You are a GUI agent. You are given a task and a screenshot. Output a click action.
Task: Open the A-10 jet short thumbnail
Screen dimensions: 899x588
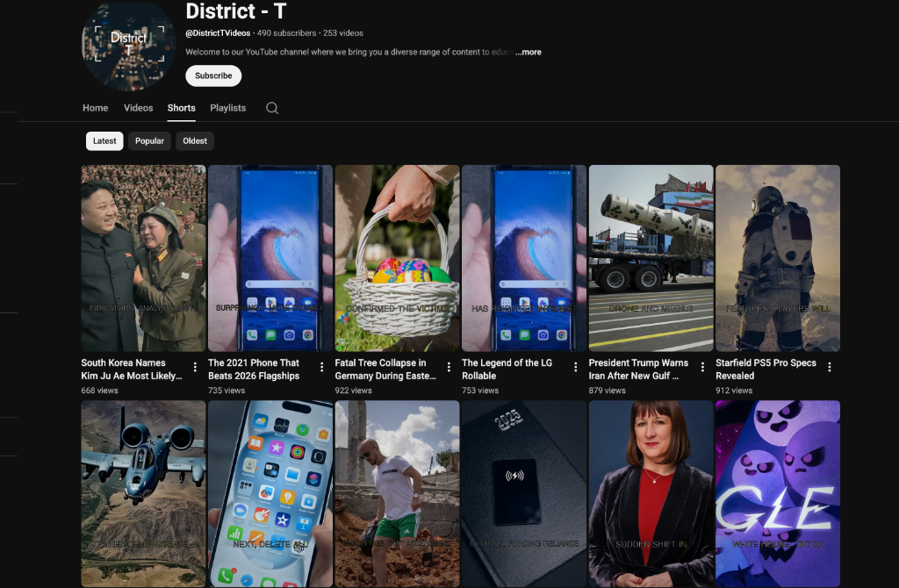click(142, 493)
